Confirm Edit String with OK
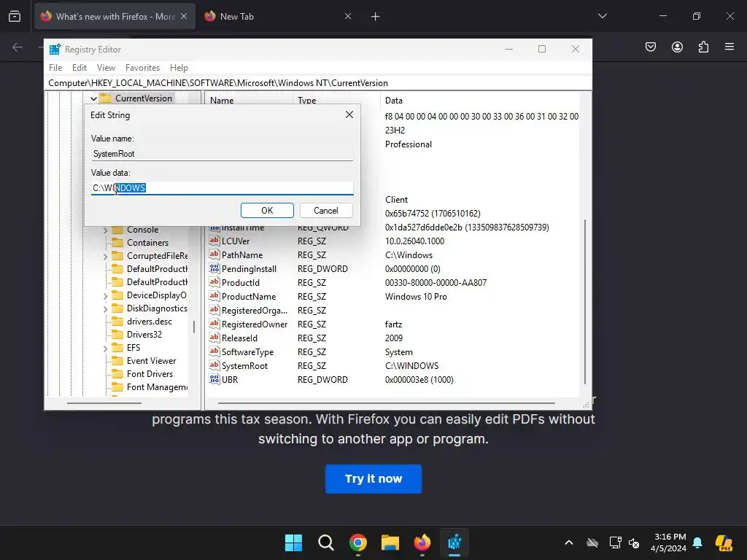The width and height of the screenshot is (747, 560). (x=267, y=211)
